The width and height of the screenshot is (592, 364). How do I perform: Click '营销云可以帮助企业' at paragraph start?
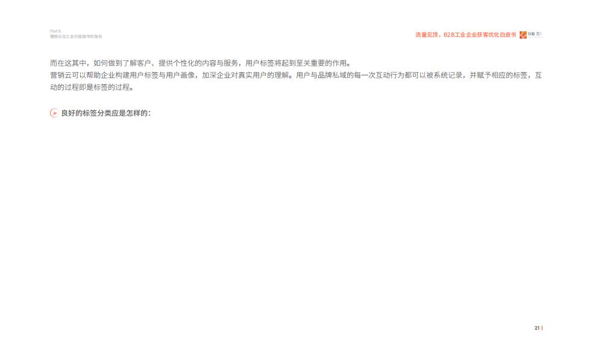(x=83, y=75)
